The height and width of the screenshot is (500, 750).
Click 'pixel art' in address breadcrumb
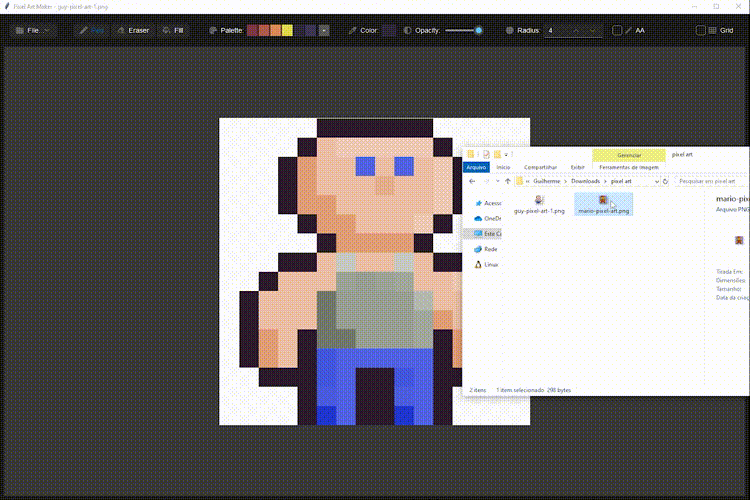coord(621,181)
